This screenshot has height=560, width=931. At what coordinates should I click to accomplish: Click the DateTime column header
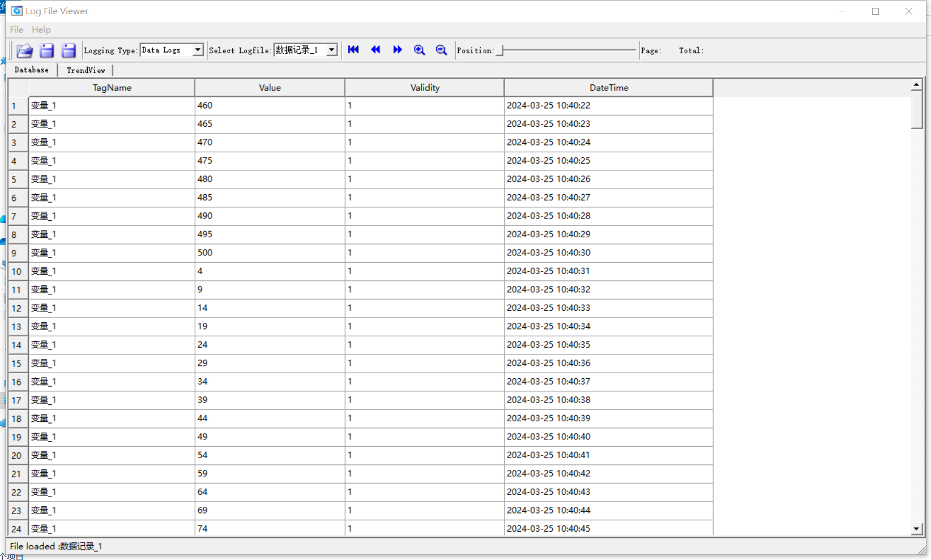pyautogui.click(x=609, y=88)
